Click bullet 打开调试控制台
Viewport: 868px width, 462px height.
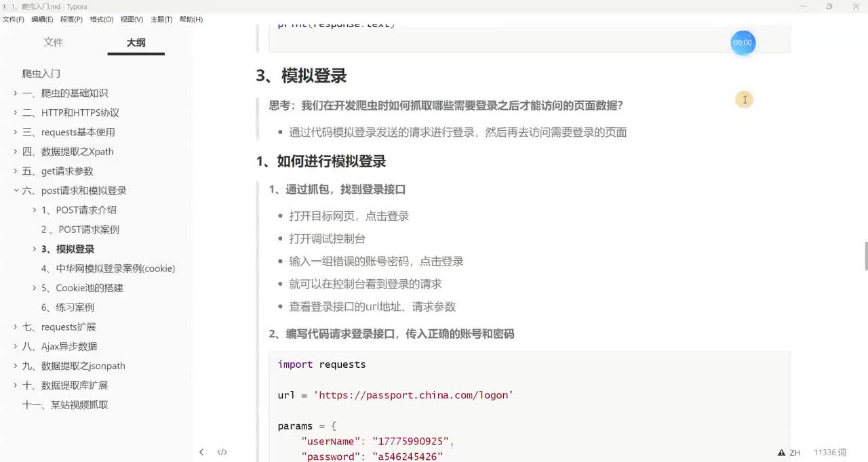(x=327, y=238)
